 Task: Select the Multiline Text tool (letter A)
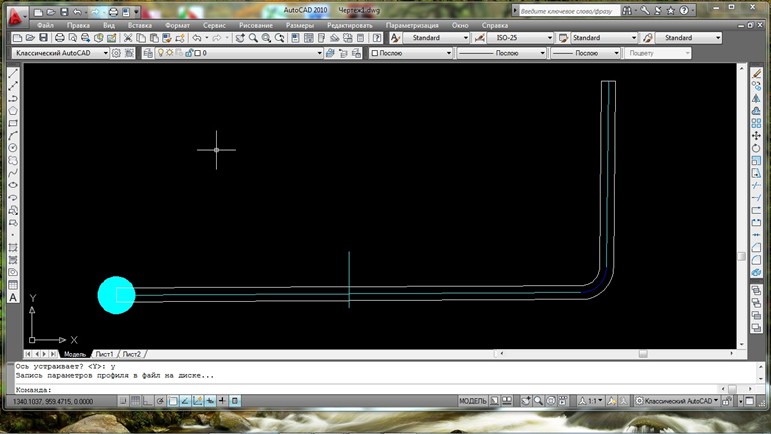[13, 297]
